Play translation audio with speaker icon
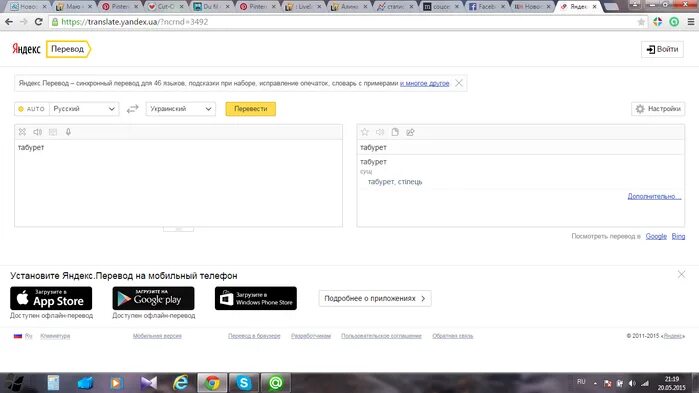699x393 pixels. pos(380,132)
